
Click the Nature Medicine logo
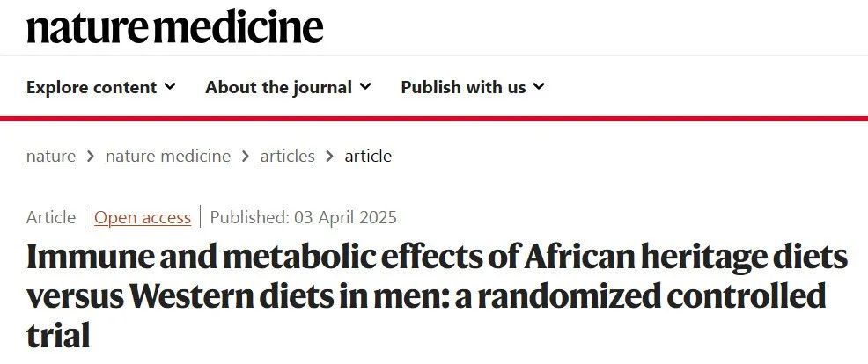point(174,28)
